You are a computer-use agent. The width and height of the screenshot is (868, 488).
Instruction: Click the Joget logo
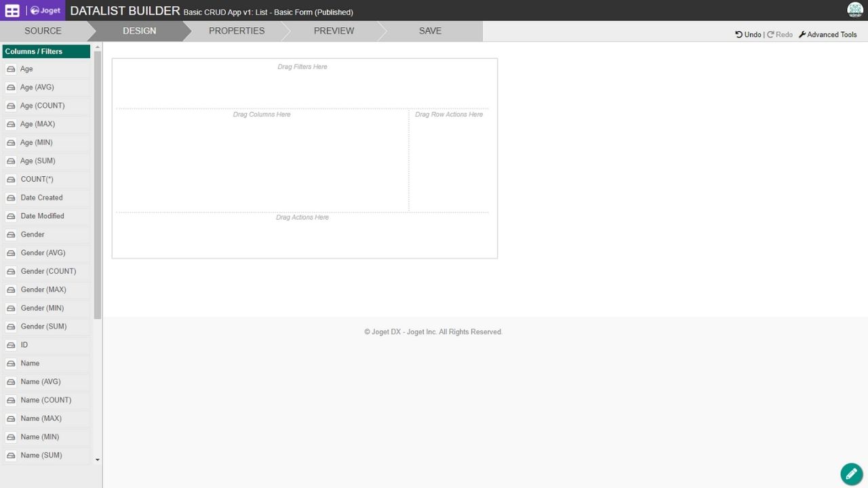(45, 11)
